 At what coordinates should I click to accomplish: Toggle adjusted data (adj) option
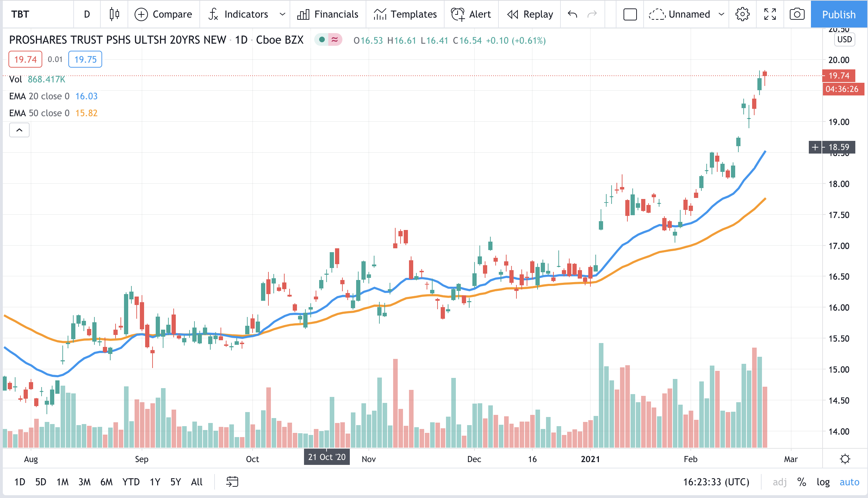point(780,482)
